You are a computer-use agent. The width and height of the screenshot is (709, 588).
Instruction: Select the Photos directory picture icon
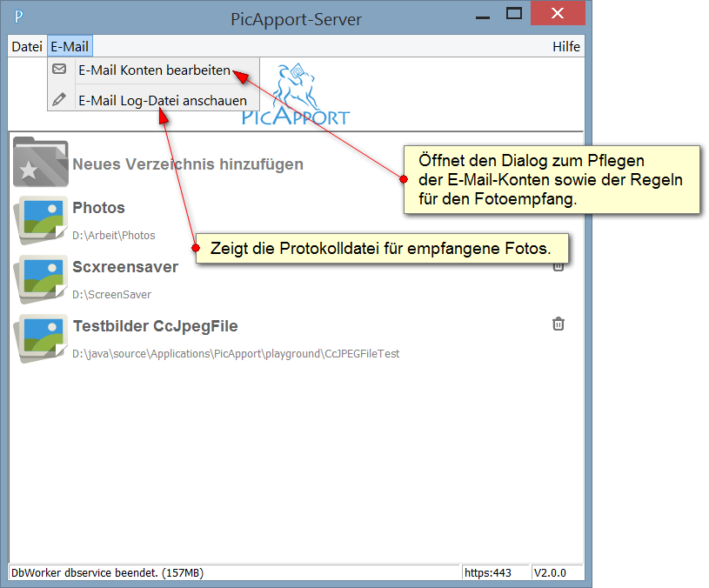point(40,218)
